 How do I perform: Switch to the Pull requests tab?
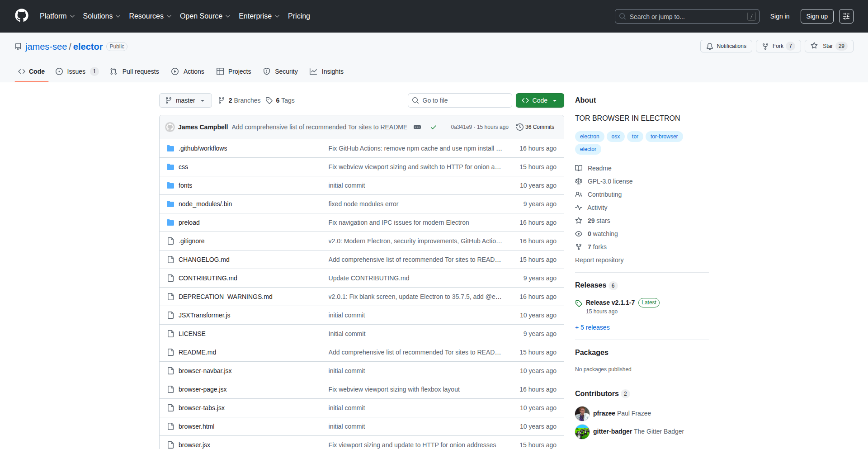tap(135, 71)
